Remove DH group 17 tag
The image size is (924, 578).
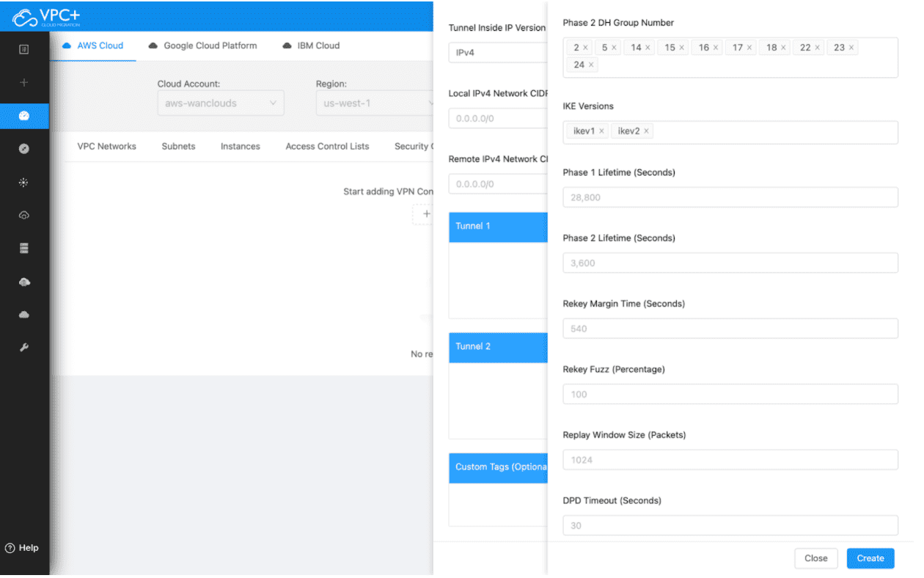point(749,48)
